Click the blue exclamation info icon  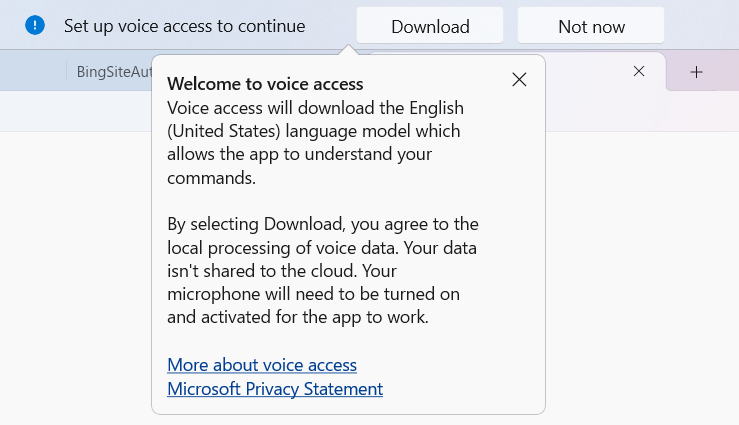point(35,25)
